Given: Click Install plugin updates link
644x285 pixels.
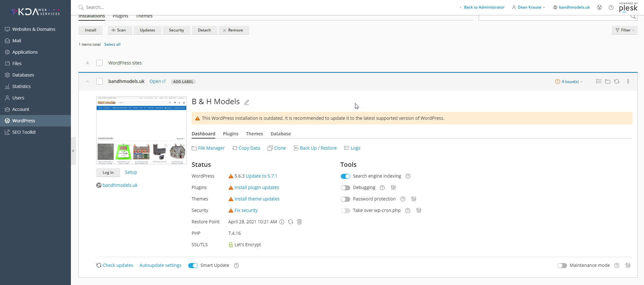Looking at the screenshot, I should click(x=257, y=187).
